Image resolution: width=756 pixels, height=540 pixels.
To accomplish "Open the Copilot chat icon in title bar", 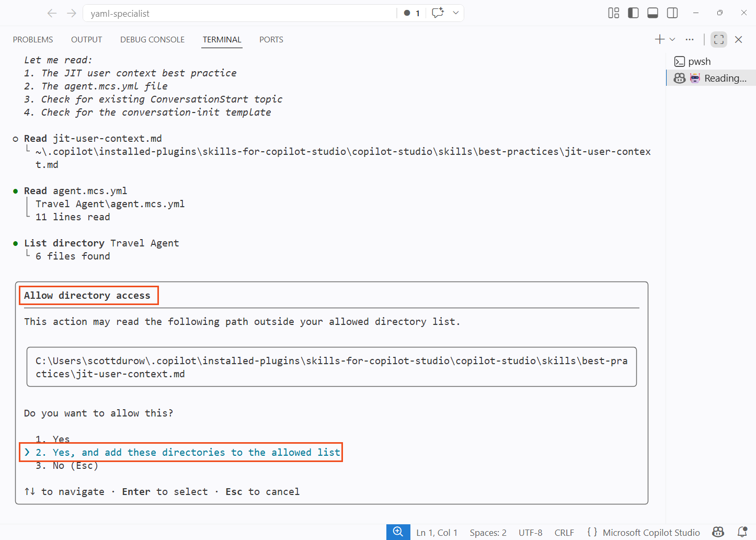I will [438, 13].
